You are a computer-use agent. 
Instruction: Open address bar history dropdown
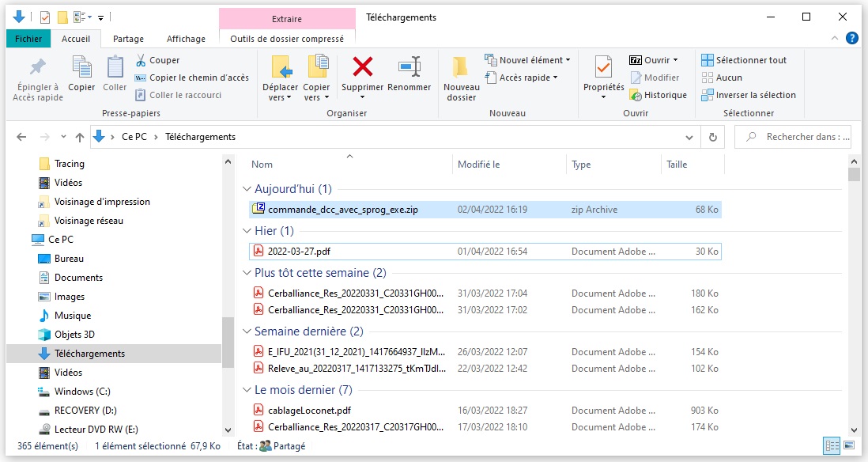[689, 138]
